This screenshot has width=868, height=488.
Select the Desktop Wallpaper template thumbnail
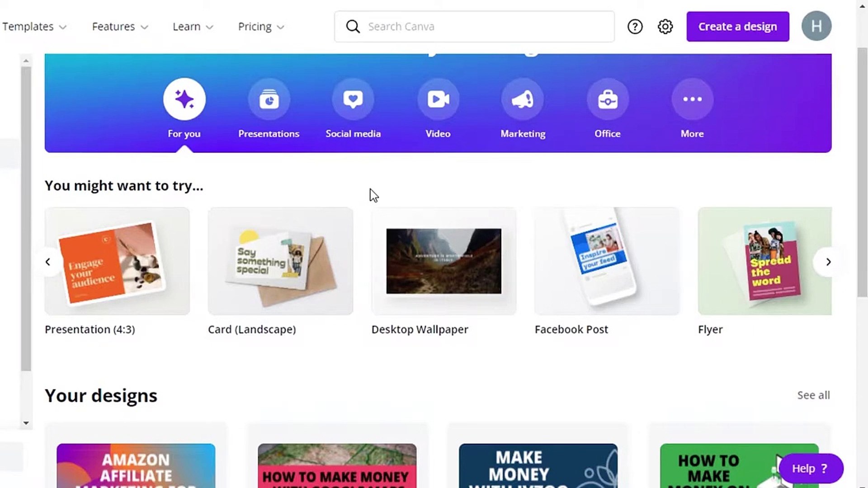point(443,261)
